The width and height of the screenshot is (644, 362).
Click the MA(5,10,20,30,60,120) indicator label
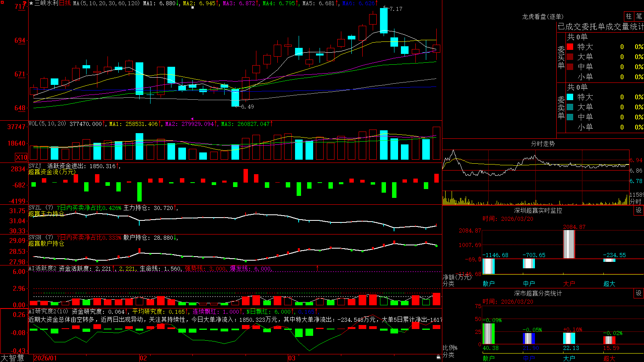point(106,3)
